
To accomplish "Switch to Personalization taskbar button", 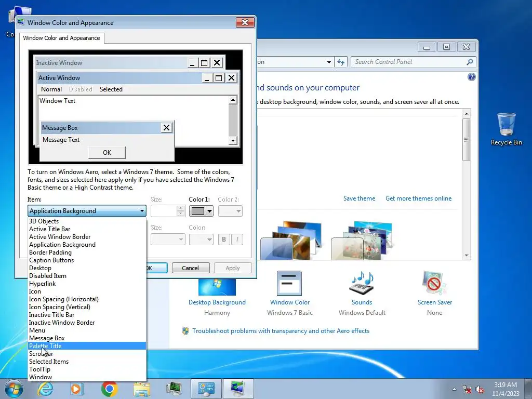I will click(238, 389).
